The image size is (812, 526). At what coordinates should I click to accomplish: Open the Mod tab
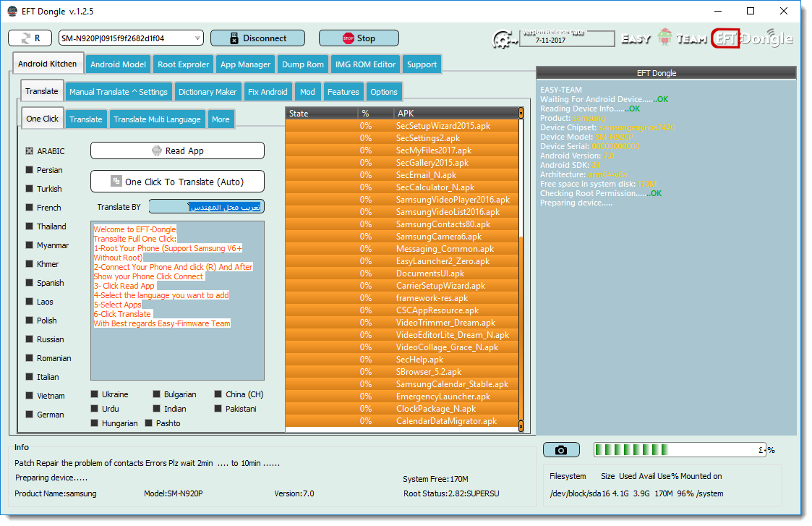point(307,92)
